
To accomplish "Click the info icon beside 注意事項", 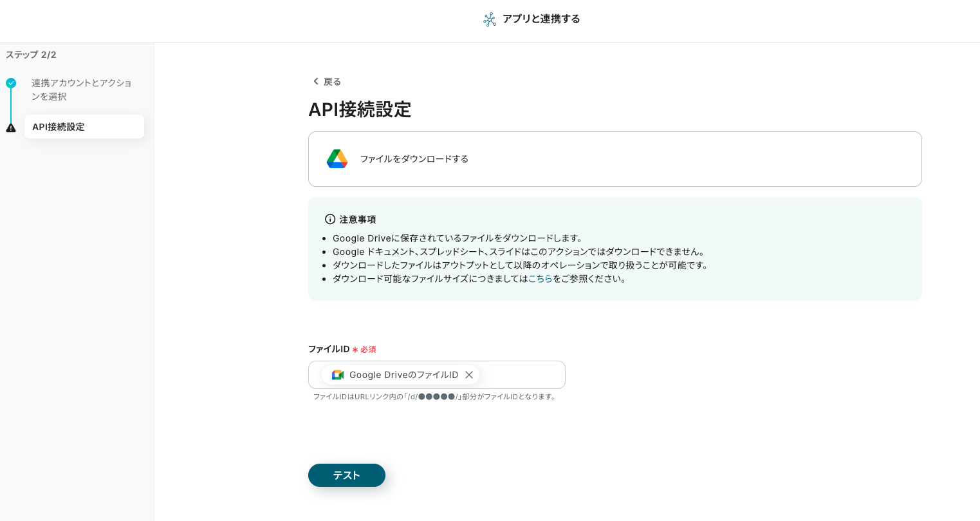I will tap(330, 219).
